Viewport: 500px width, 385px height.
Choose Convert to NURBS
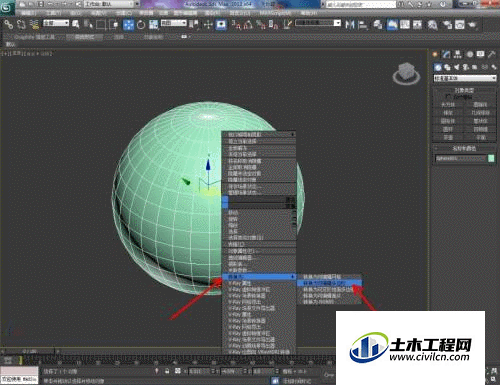(329, 302)
